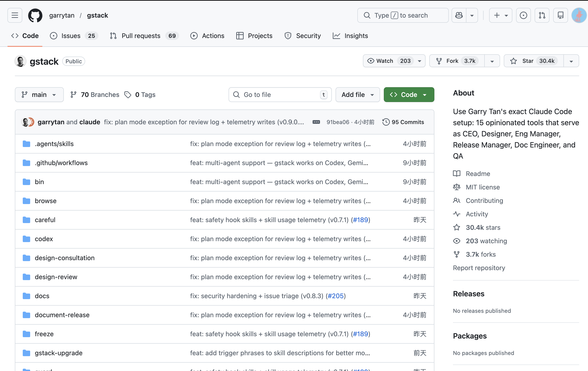The image size is (588, 371).
Task: Expand the star lists dropdown arrow
Action: pyautogui.click(x=571, y=61)
